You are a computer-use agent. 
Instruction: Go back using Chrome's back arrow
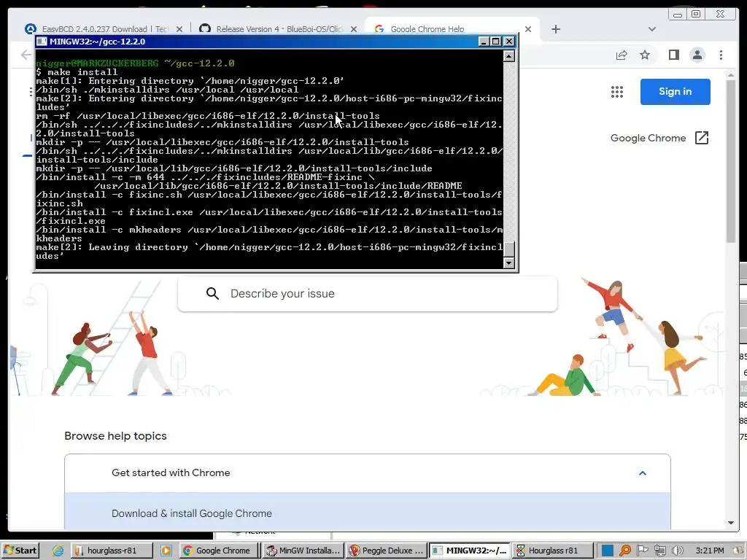click(26, 55)
